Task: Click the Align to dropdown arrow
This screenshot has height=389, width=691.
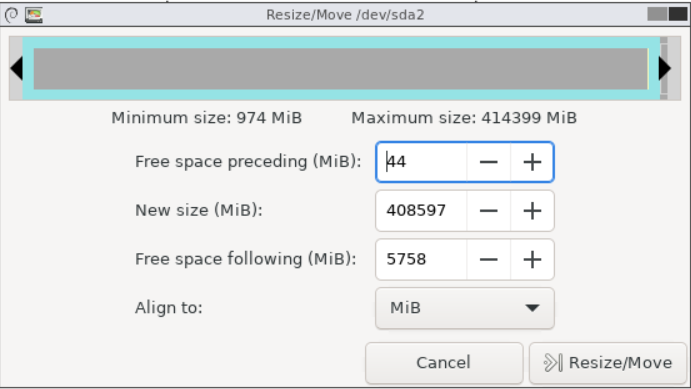Action: pos(532,308)
